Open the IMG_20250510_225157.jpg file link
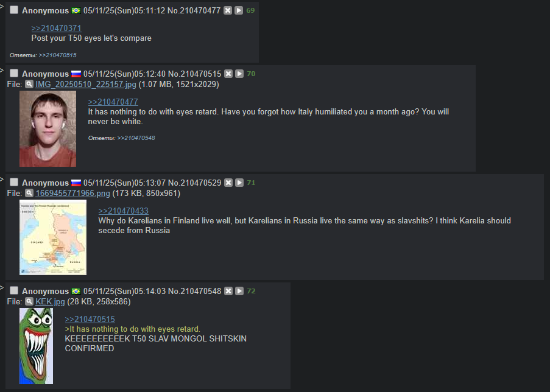The height and width of the screenshot is (392, 550). (x=86, y=85)
